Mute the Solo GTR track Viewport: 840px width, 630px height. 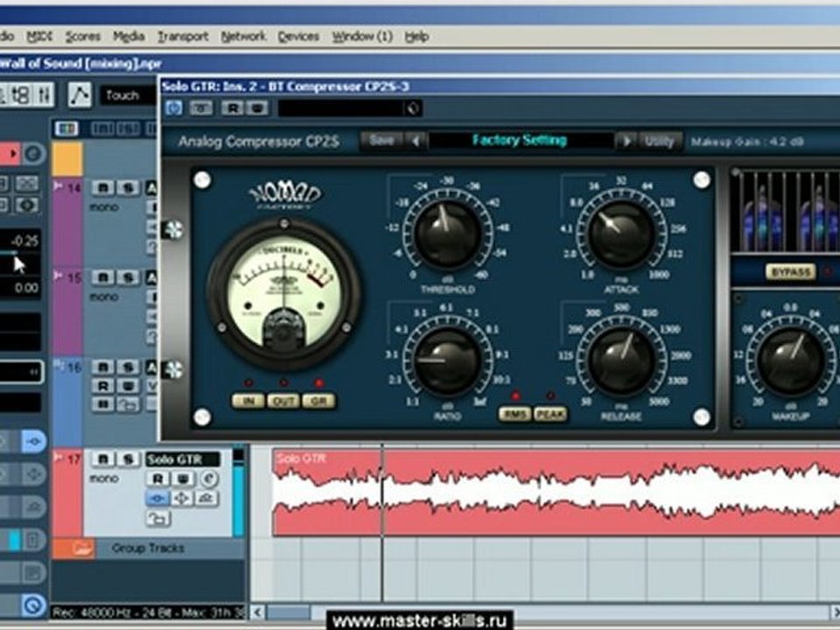click(103, 459)
